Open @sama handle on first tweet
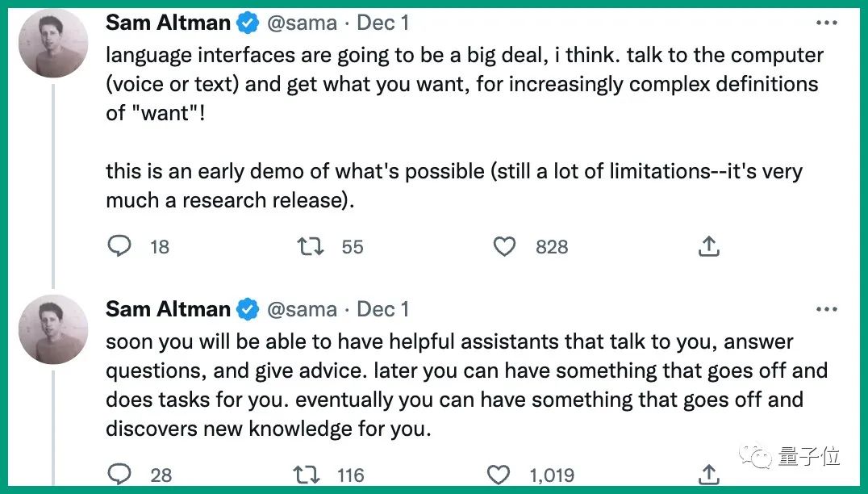The height and width of the screenshot is (494, 868). coord(301,23)
